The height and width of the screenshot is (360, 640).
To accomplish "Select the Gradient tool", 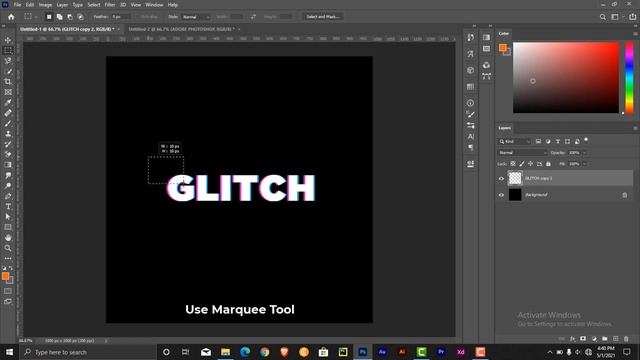I will click(8, 164).
